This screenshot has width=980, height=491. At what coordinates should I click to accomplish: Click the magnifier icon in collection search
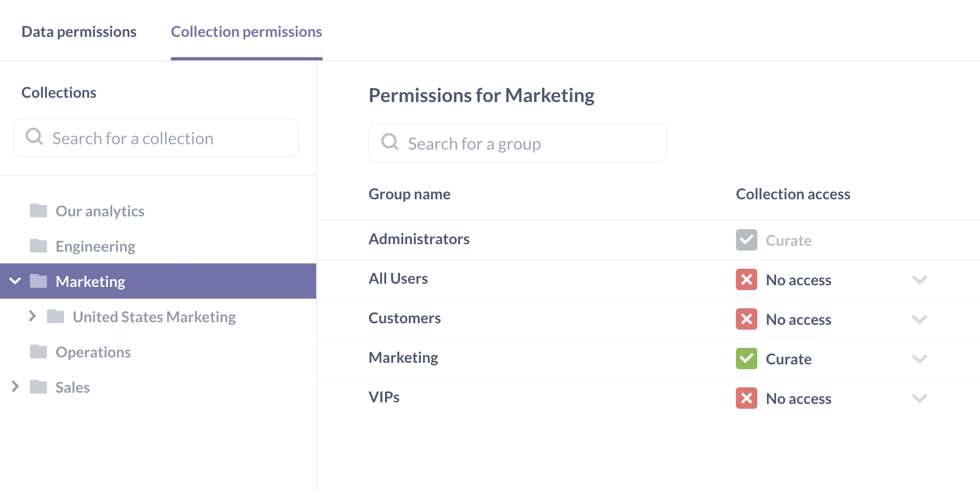pyautogui.click(x=34, y=137)
